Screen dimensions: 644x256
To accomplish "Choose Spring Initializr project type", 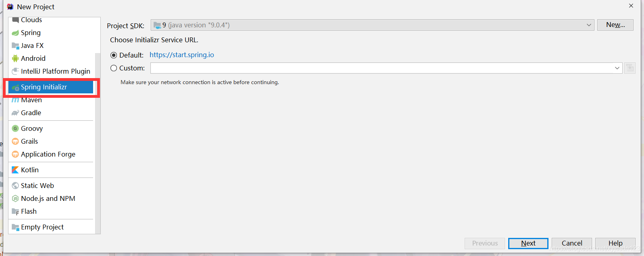I will pyautogui.click(x=50, y=87).
